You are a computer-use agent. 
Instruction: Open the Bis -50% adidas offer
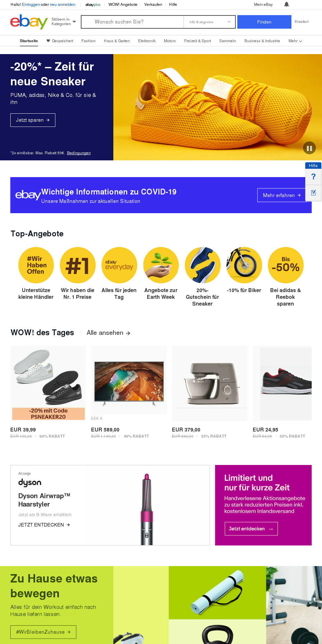[x=286, y=265]
